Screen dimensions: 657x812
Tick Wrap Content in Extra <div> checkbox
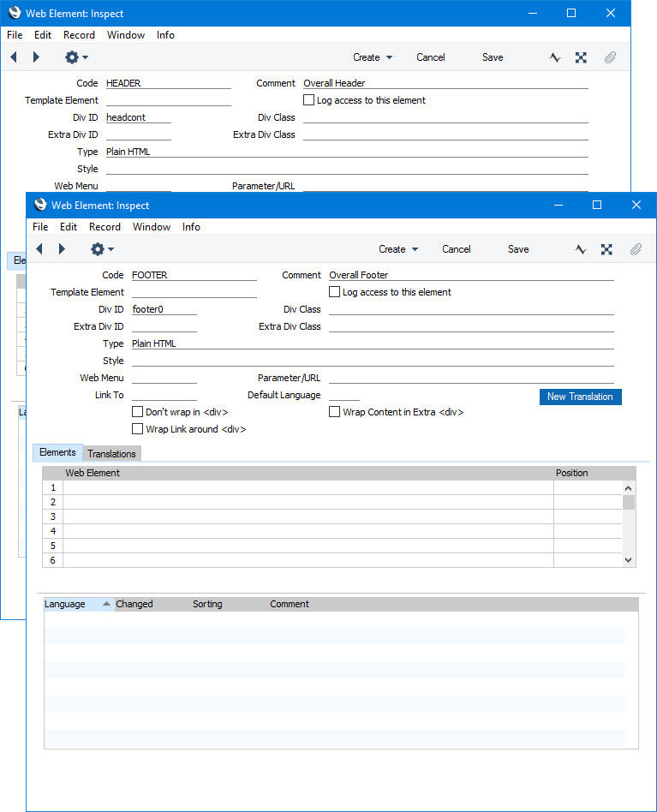point(334,412)
